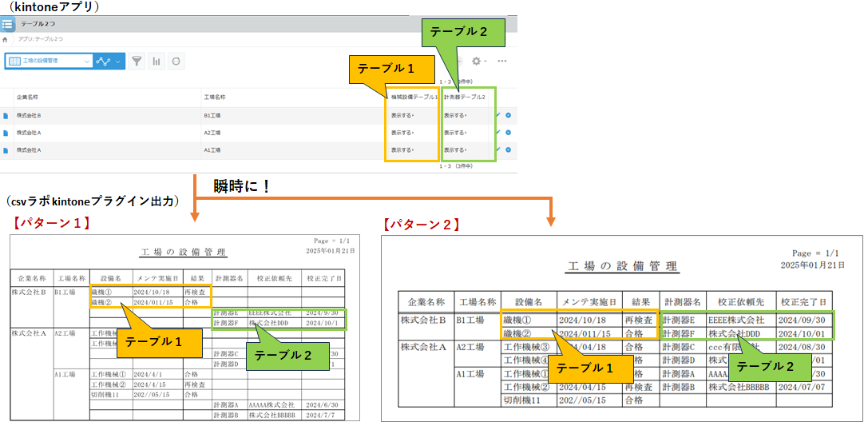Delete the A2工場 record
868x430 pixels.
[508, 133]
